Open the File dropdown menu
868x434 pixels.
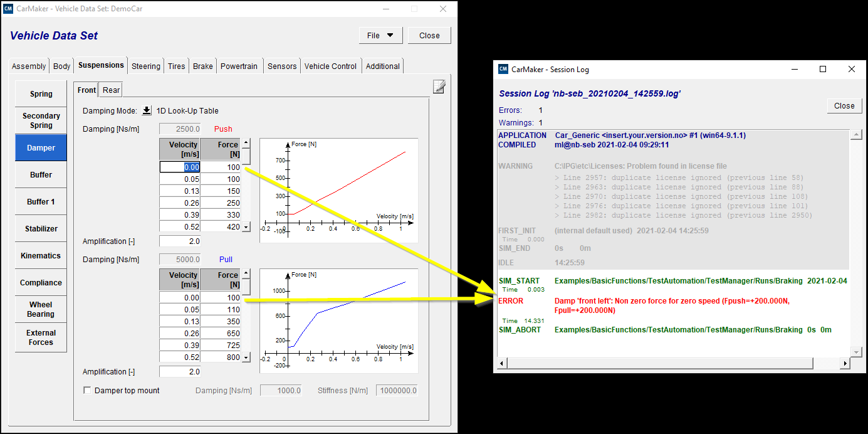(x=380, y=36)
